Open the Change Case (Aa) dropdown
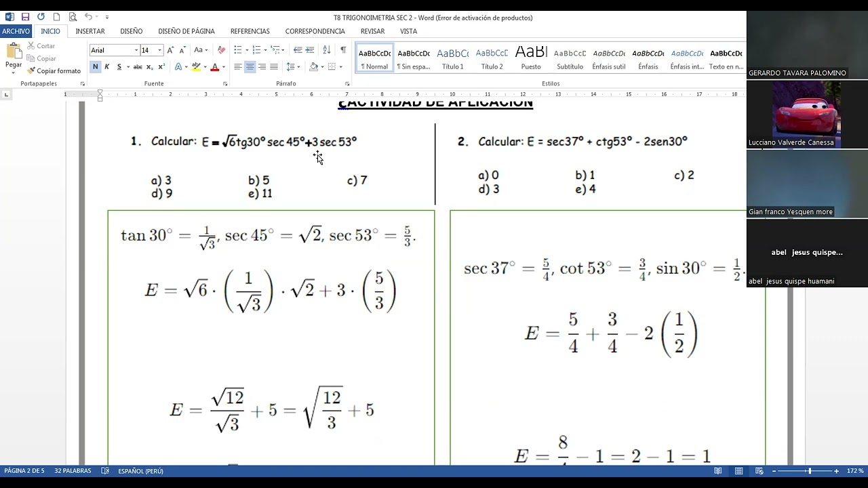 201,50
